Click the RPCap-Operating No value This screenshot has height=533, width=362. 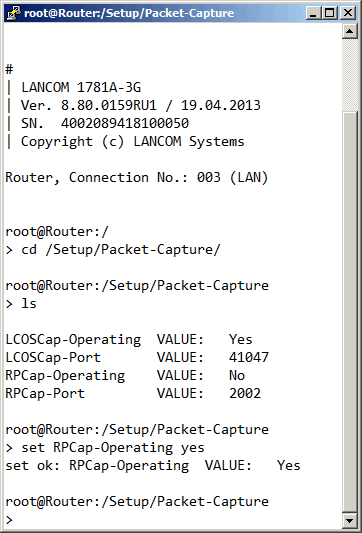(x=237, y=375)
